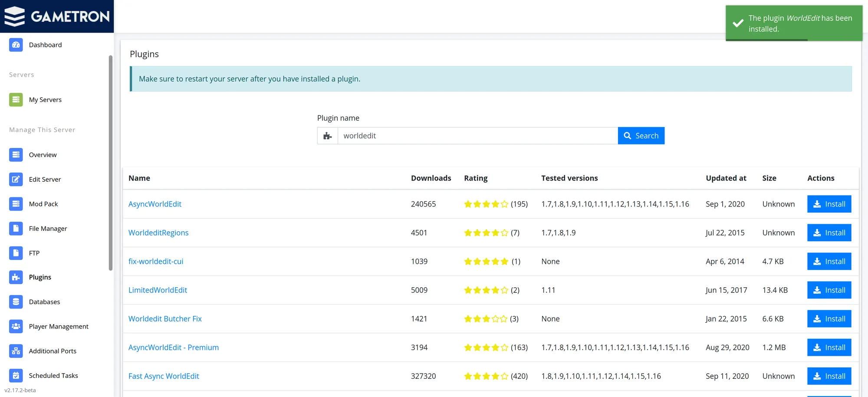Click the Name column header
The width and height of the screenshot is (868, 397).
pos(139,178)
